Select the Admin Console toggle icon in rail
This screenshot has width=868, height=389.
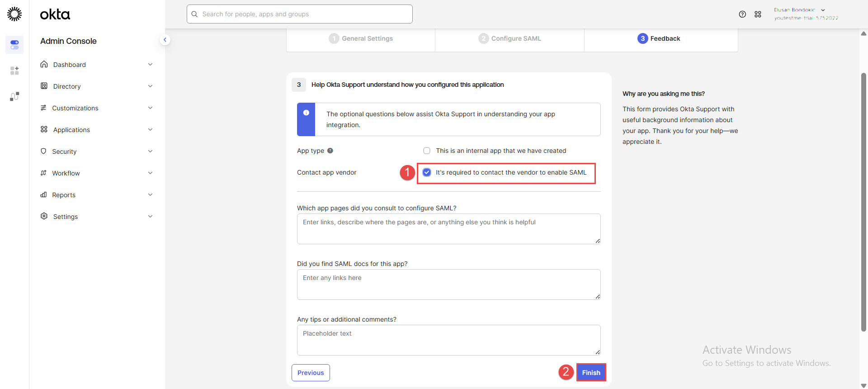click(14, 45)
